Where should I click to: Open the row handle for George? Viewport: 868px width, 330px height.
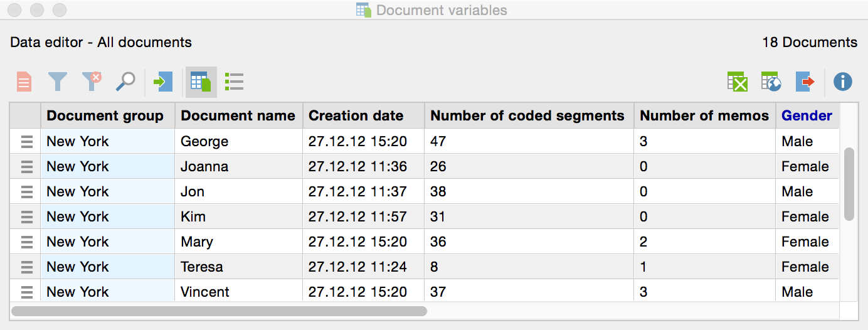[x=26, y=142]
